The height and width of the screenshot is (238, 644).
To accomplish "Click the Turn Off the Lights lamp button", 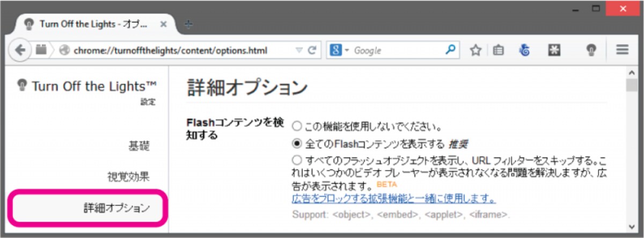I will (590, 51).
